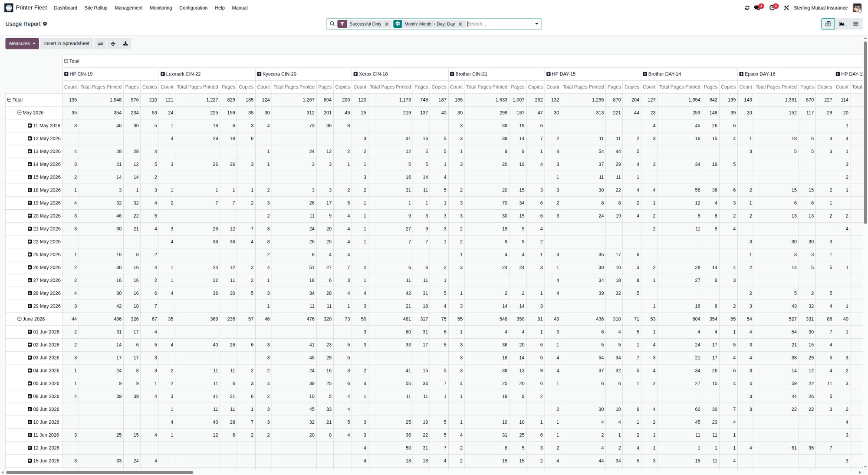Image resolution: width=868 pixels, height=475 pixels.
Task: Flip the pivot axes
Action: 101,43
